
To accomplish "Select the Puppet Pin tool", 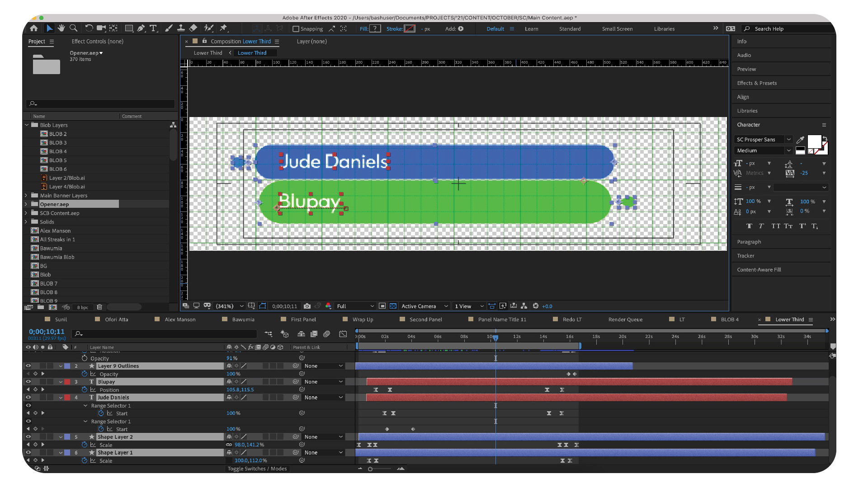I will tap(223, 28).
